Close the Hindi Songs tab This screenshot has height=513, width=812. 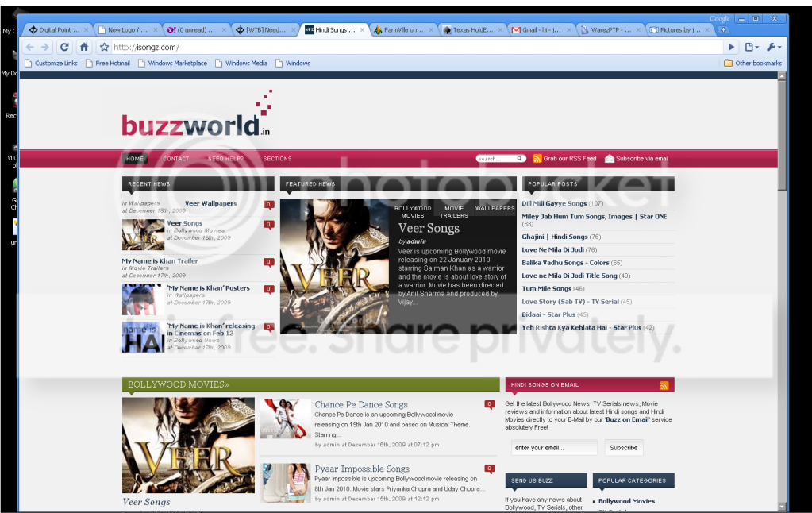362,30
